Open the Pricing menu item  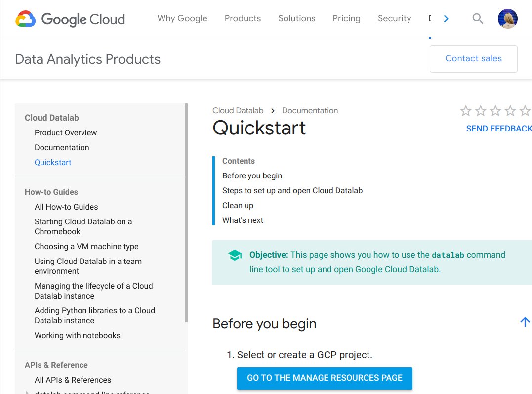pyautogui.click(x=346, y=18)
